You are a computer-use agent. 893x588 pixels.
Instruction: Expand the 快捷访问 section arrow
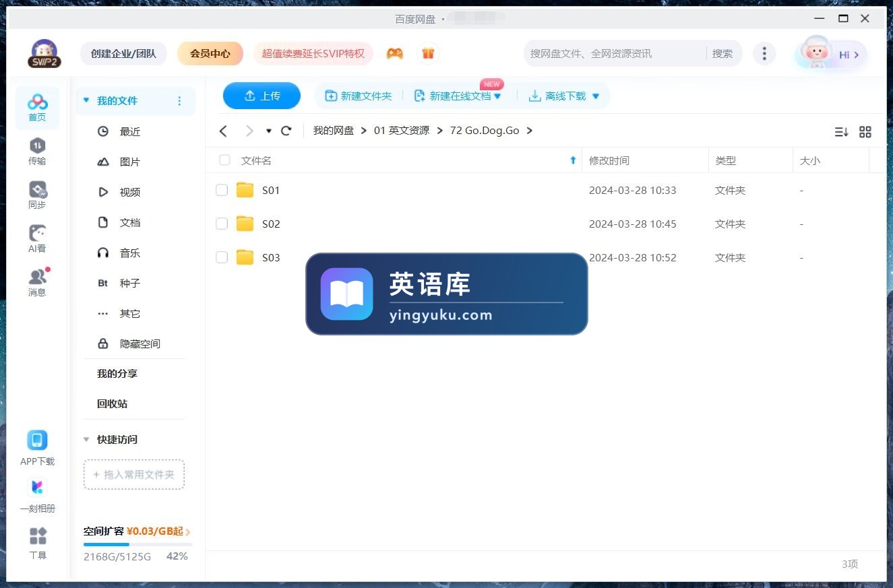pos(86,439)
